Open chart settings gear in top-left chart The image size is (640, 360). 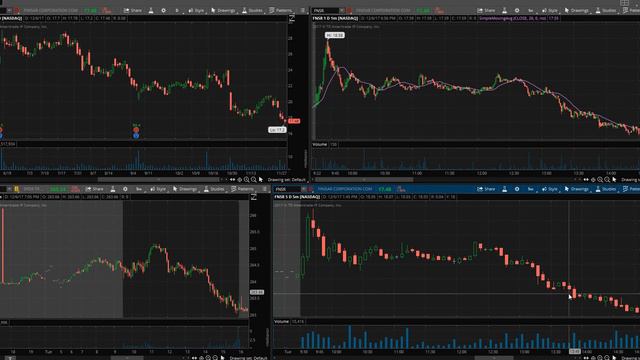[163, 10]
